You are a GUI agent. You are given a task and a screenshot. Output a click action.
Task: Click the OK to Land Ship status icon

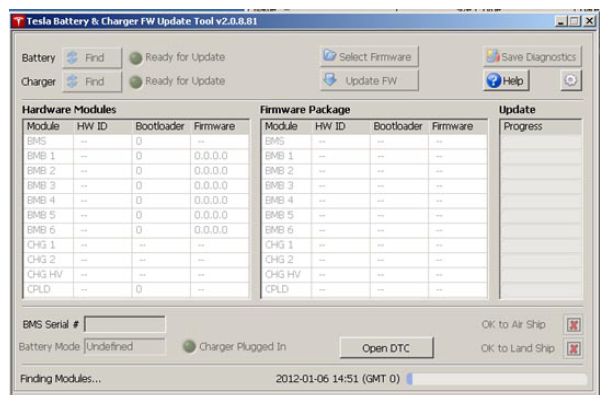pyautogui.click(x=573, y=349)
